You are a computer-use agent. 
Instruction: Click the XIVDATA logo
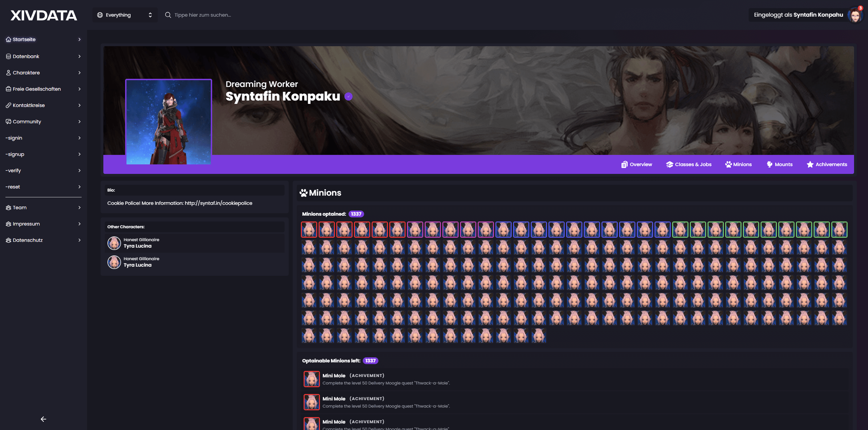(x=44, y=15)
